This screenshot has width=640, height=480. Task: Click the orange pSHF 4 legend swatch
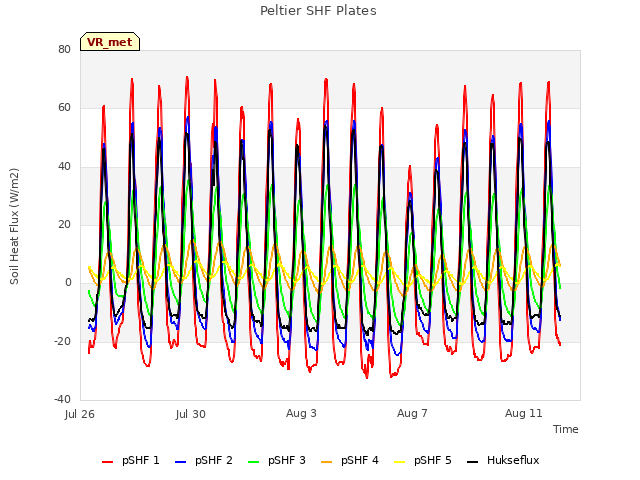[x=327, y=462]
